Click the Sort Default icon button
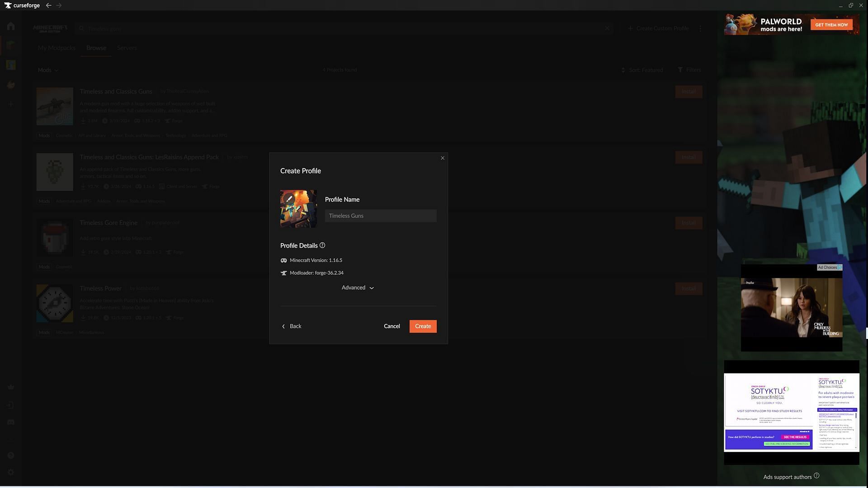Image resolution: width=868 pixels, height=488 pixels. pyautogui.click(x=623, y=70)
